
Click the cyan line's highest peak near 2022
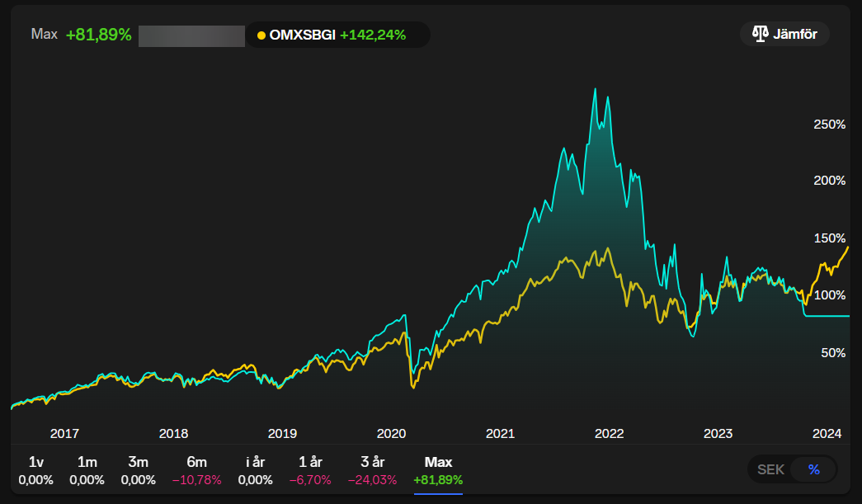click(595, 88)
